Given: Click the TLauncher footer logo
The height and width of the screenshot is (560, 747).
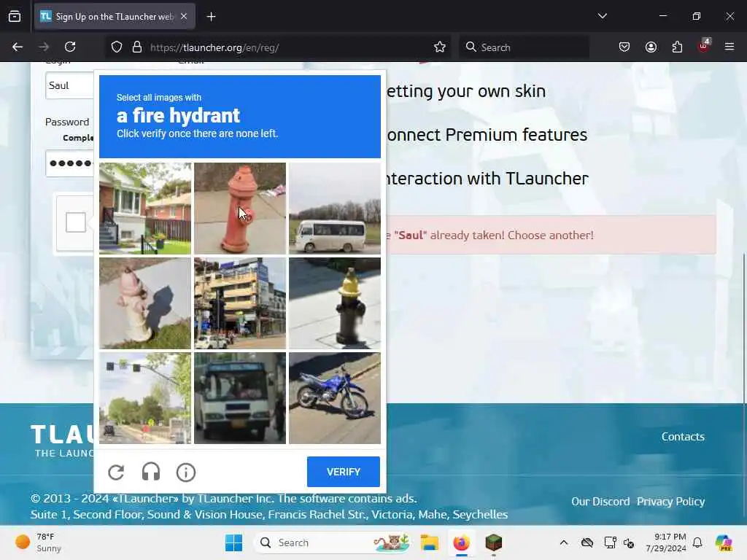Looking at the screenshot, I should click(x=63, y=440).
